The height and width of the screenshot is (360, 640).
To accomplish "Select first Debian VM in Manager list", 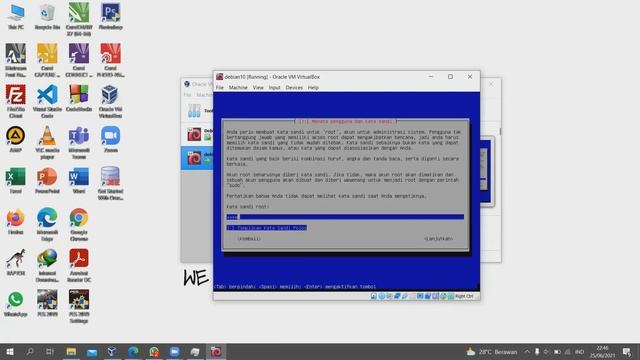I will tap(198, 134).
